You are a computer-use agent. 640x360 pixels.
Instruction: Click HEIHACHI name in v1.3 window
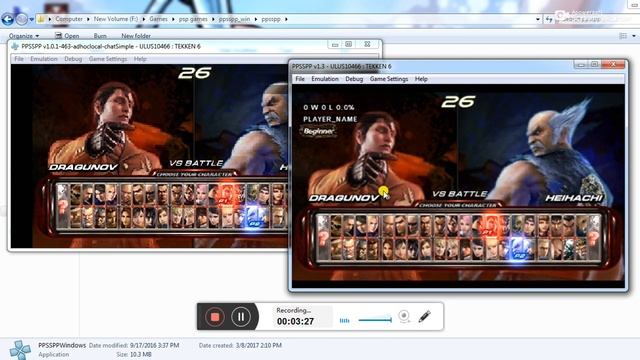pyautogui.click(x=574, y=198)
